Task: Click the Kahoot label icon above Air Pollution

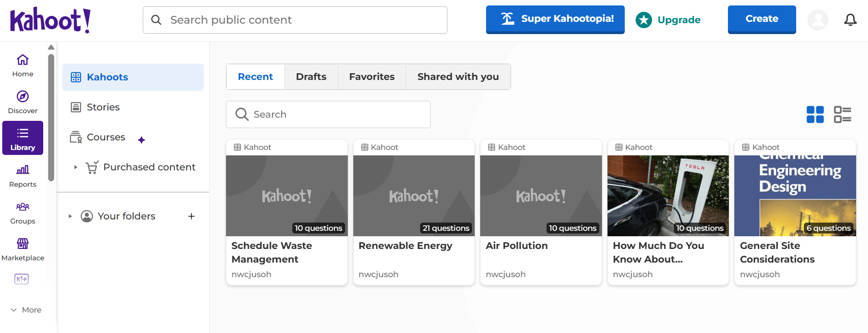Action: tap(492, 147)
